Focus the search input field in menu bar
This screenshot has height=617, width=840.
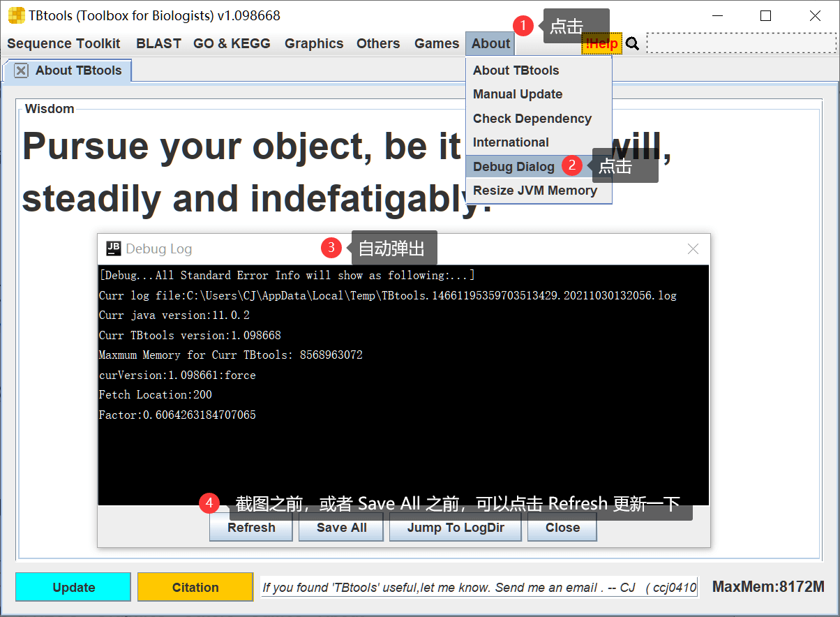pyautogui.click(x=741, y=43)
